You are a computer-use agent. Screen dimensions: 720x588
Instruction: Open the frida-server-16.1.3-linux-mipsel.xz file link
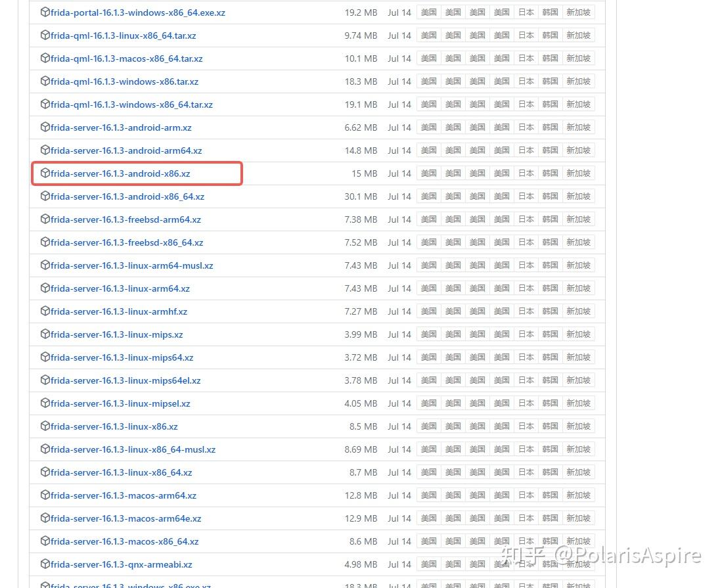(x=120, y=403)
